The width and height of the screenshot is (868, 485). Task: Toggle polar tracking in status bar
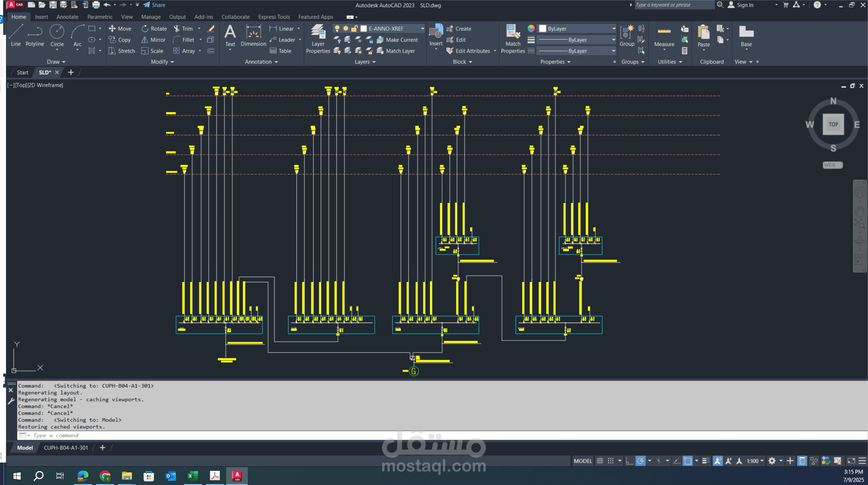point(640,461)
